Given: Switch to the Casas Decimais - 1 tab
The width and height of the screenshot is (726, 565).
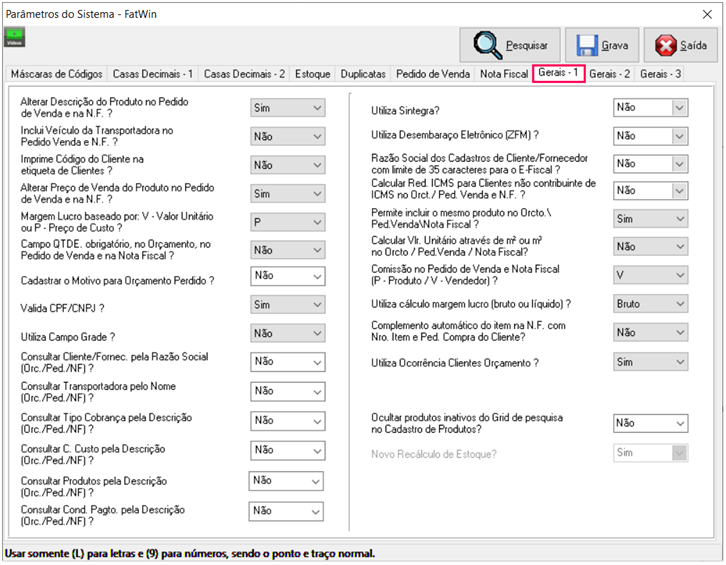Looking at the screenshot, I should click(x=153, y=74).
